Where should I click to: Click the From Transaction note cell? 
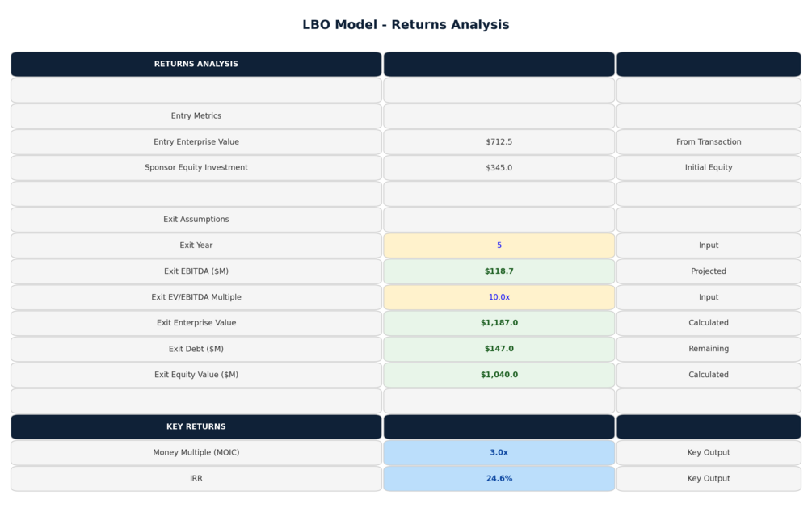(x=709, y=142)
